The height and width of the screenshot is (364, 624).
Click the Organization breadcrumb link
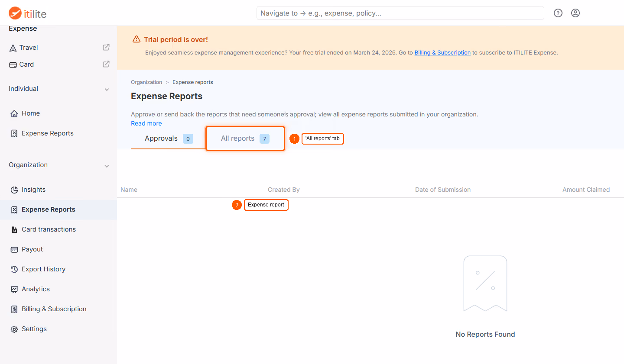point(146,82)
